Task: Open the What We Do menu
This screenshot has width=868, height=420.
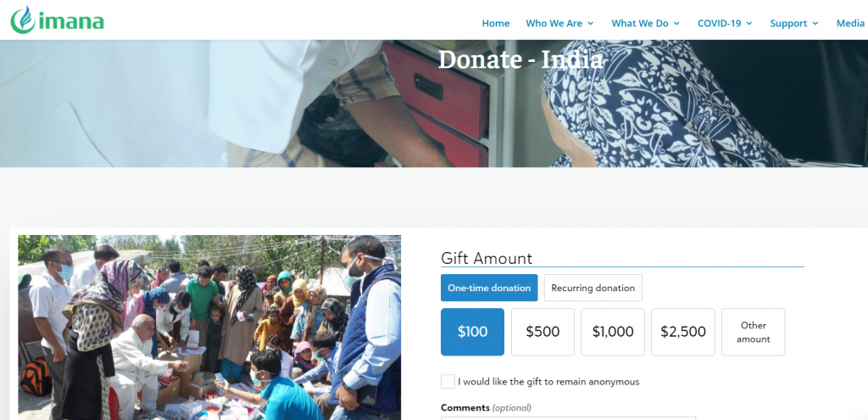Action: [640, 23]
